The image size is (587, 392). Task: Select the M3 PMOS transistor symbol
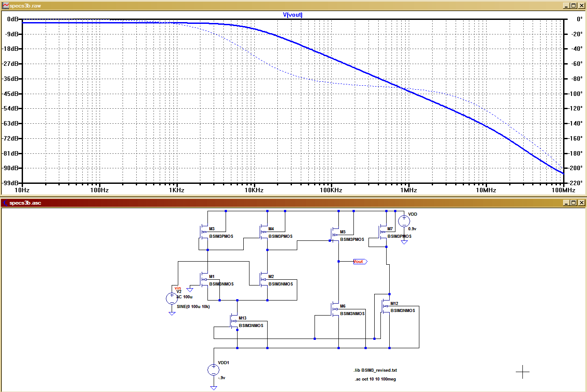(203, 232)
